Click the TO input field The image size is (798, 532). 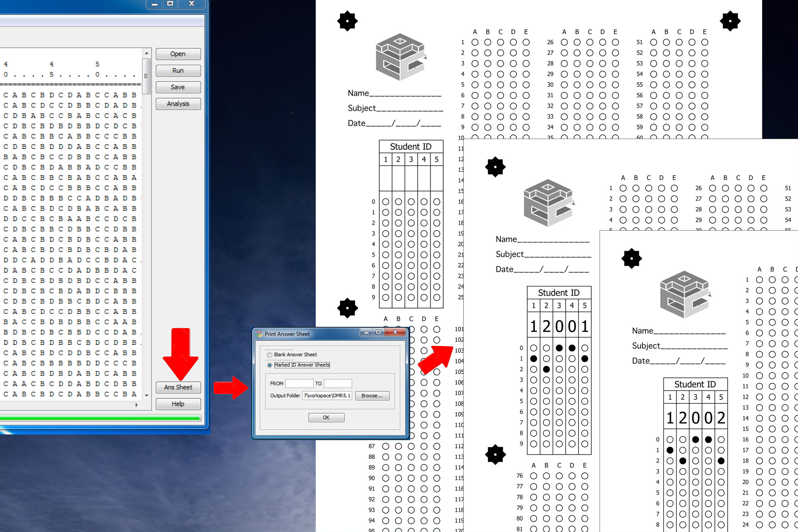pyautogui.click(x=337, y=383)
